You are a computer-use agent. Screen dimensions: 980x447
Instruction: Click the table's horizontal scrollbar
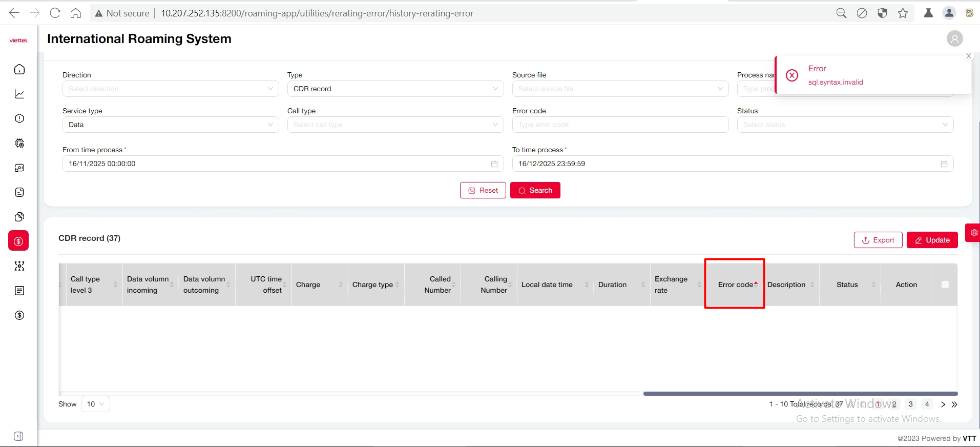tap(800, 394)
